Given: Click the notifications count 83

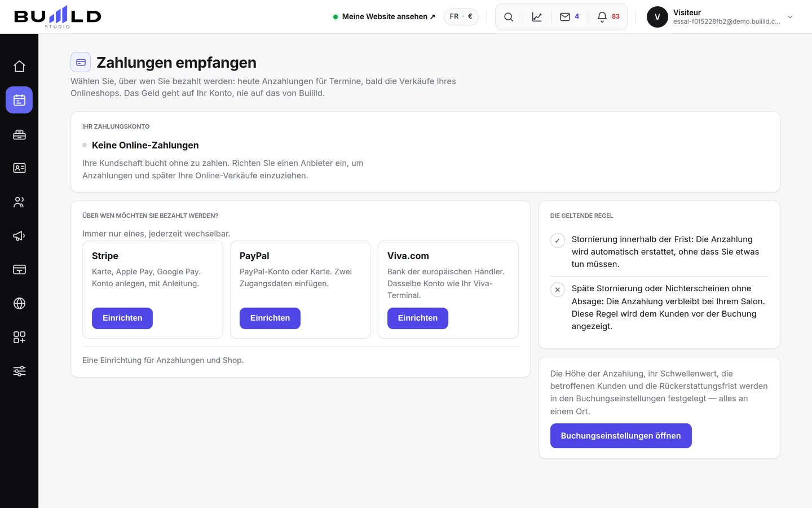Looking at the screenshot, I should click(616, 16).
